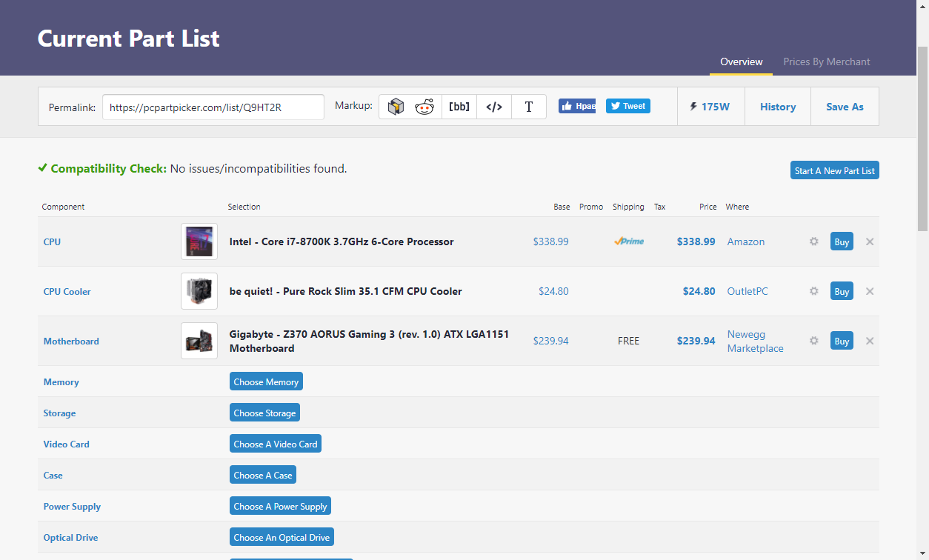The width and height of the screenshot is (929, 560).
Task: Click the Start A New Part List button
Action: coord(835,170)
